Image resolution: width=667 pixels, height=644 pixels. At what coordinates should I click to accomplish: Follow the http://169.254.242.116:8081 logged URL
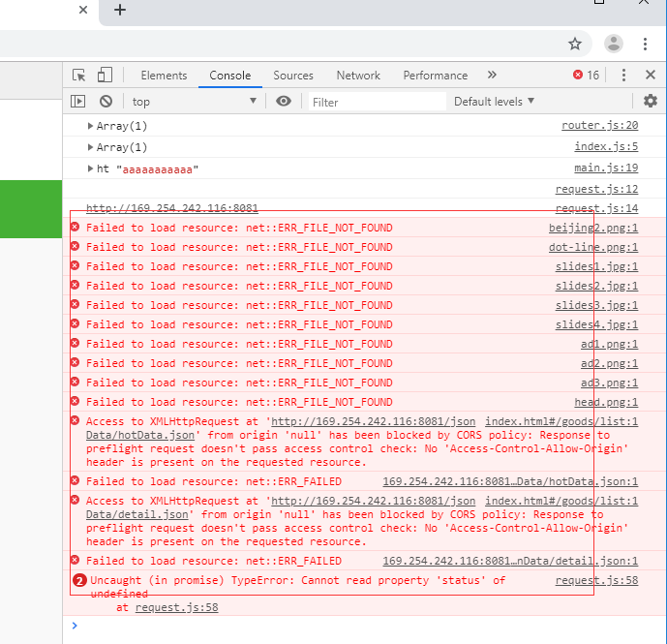[172, 208]
